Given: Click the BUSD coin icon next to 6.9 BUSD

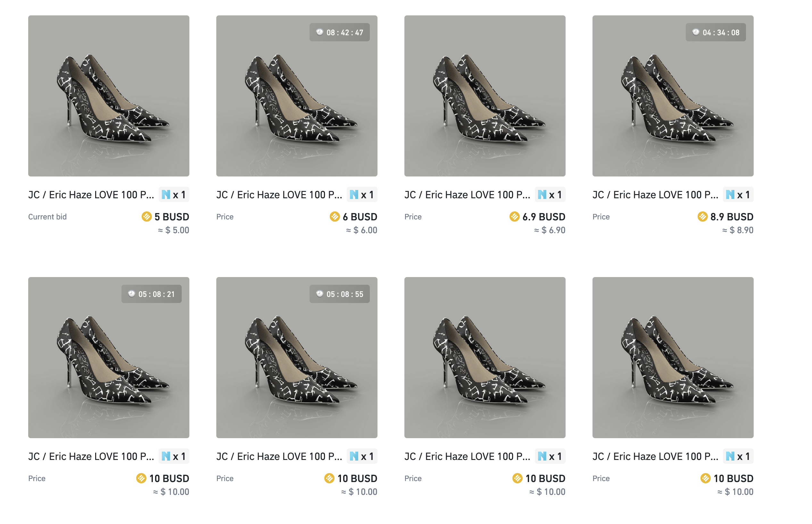Looking at the screenshot, I should [x=515, y=217].
